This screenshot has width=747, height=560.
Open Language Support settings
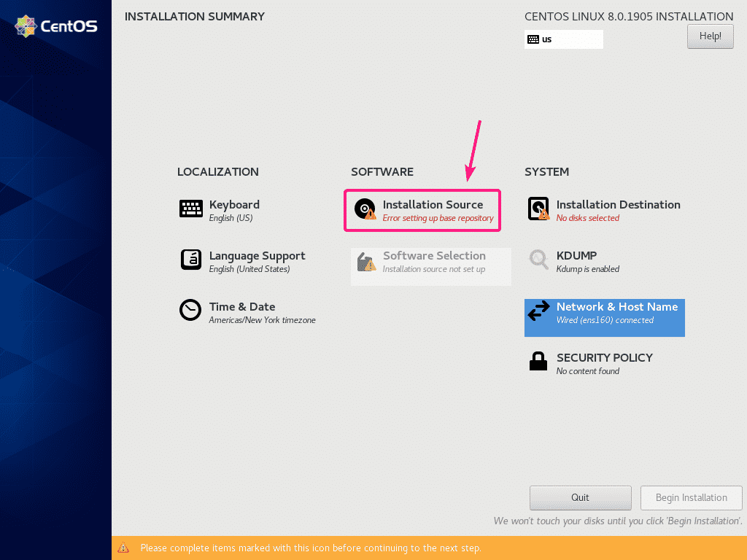tap(190, 260)
